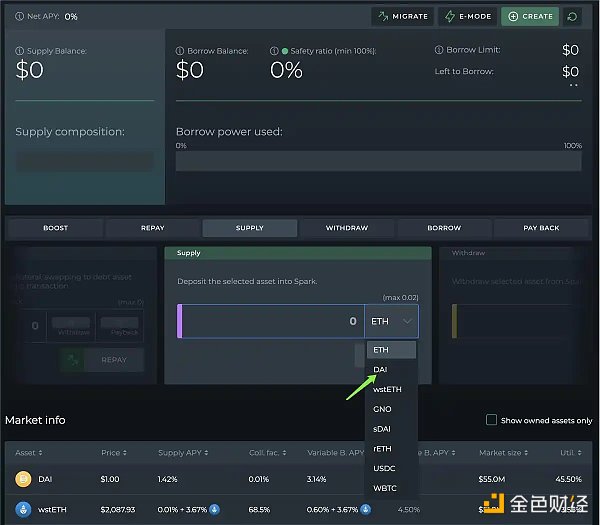Choose wstETH from the asset list
The height and width of the screenshot is (525, 600).
[x=391, y=390]
